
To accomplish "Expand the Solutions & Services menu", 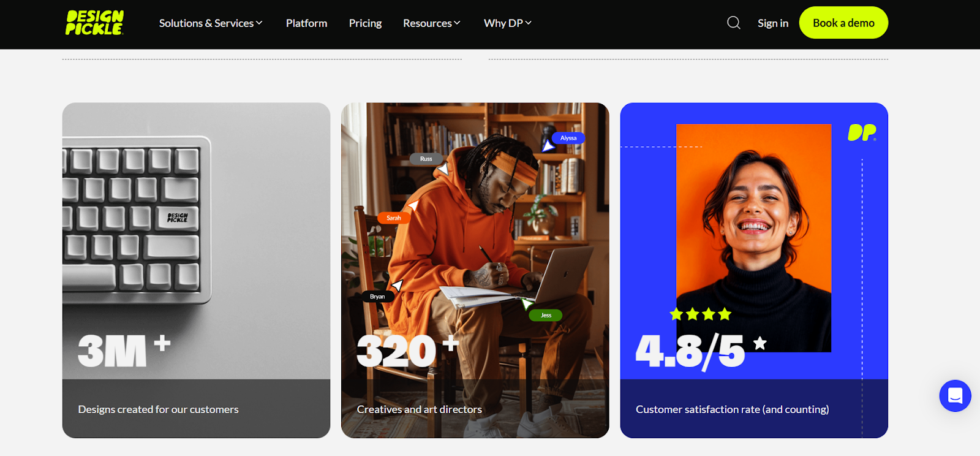I will (211, 23).
